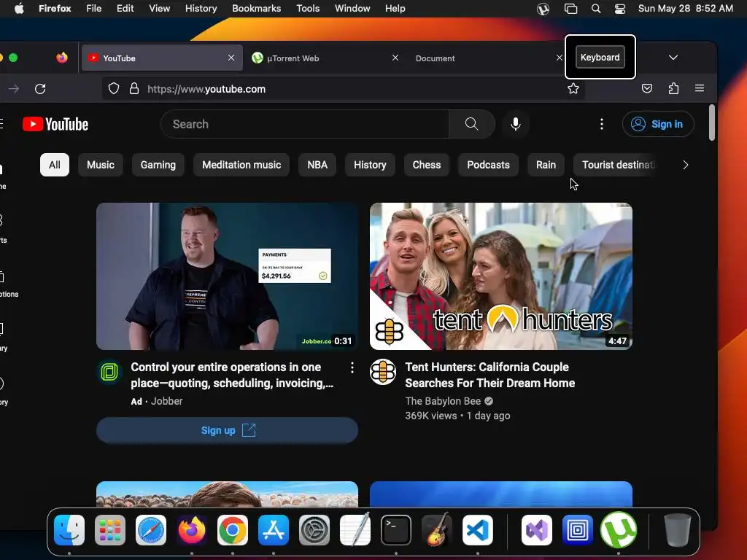The width and height of the screenshot is (747, 560).
Task: Open Launchpad from the Dock
Action: click(110, 530)
